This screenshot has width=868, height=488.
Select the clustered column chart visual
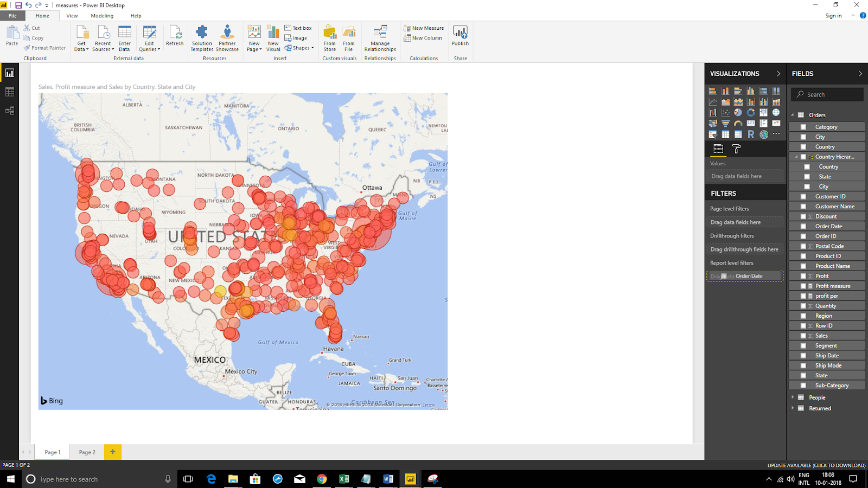click(751, 91)
